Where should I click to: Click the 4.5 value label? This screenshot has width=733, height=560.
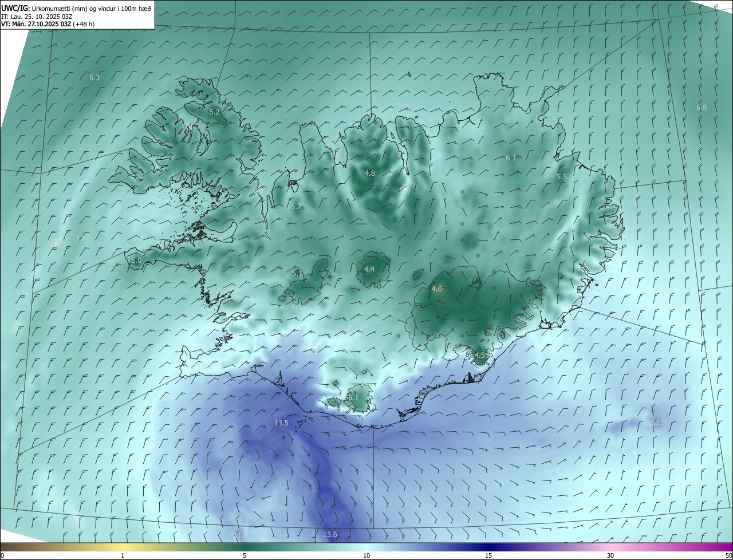(480, 355)
